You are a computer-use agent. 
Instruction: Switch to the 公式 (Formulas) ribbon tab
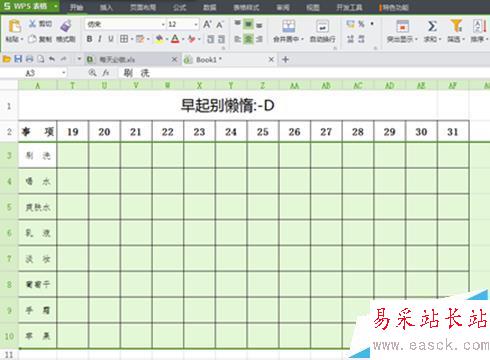pos(180,7)
